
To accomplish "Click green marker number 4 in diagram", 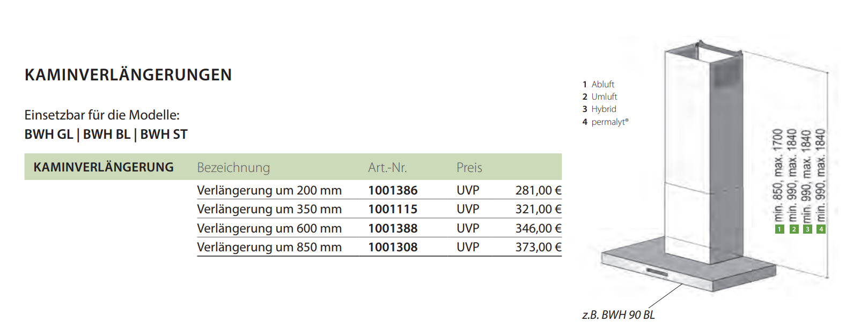I will pos(821,229).
